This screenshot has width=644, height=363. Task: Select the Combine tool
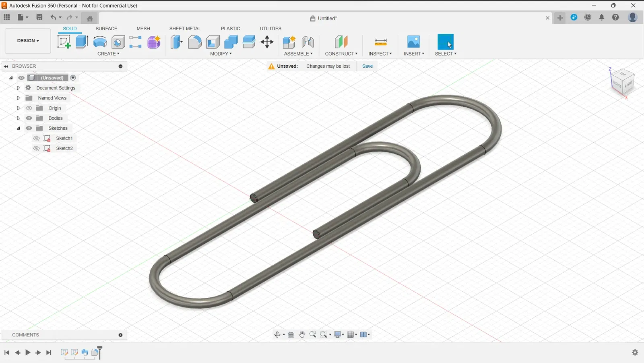click(x=231, y=42)
